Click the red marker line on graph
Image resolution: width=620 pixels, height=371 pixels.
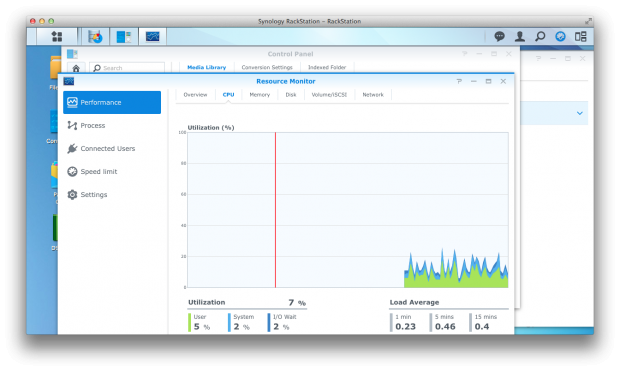276,210
